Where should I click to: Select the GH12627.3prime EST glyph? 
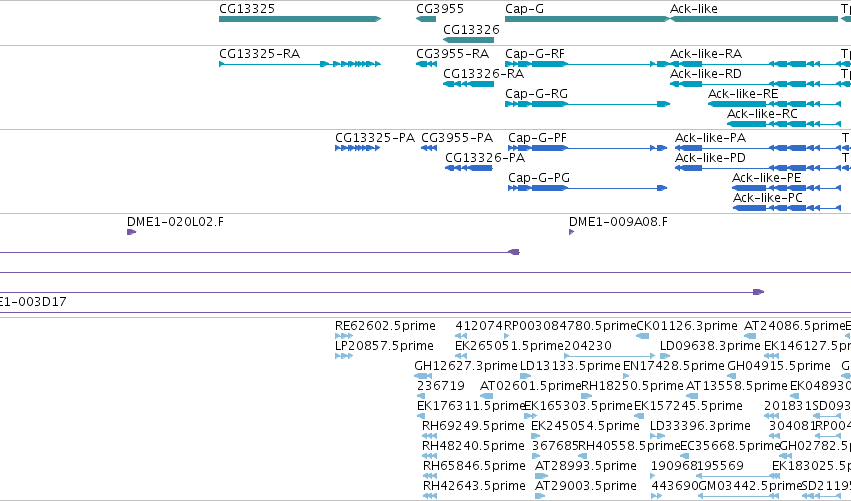pos(423,376)
